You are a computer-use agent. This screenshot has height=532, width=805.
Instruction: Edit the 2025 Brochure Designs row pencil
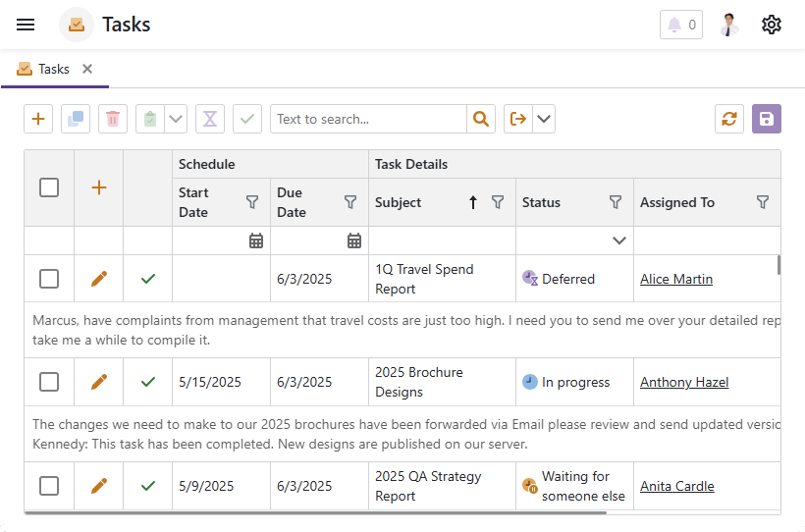pos(99,382)
